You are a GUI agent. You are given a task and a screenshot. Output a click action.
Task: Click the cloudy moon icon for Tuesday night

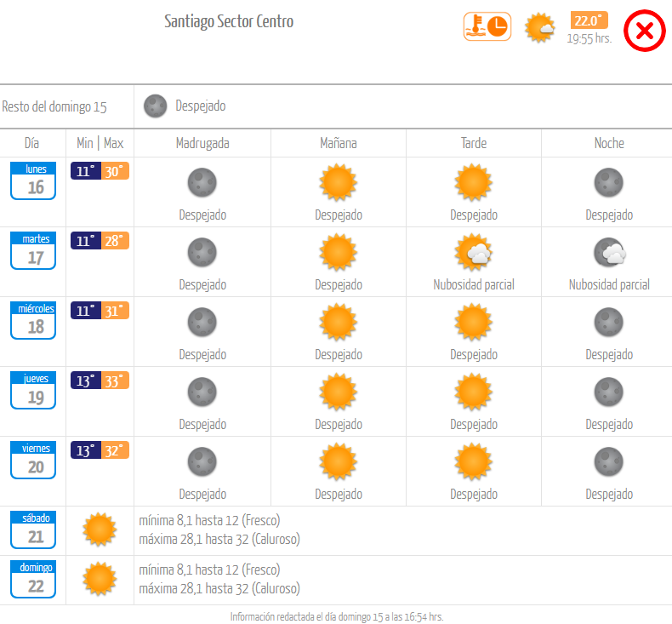click(609, 253)
